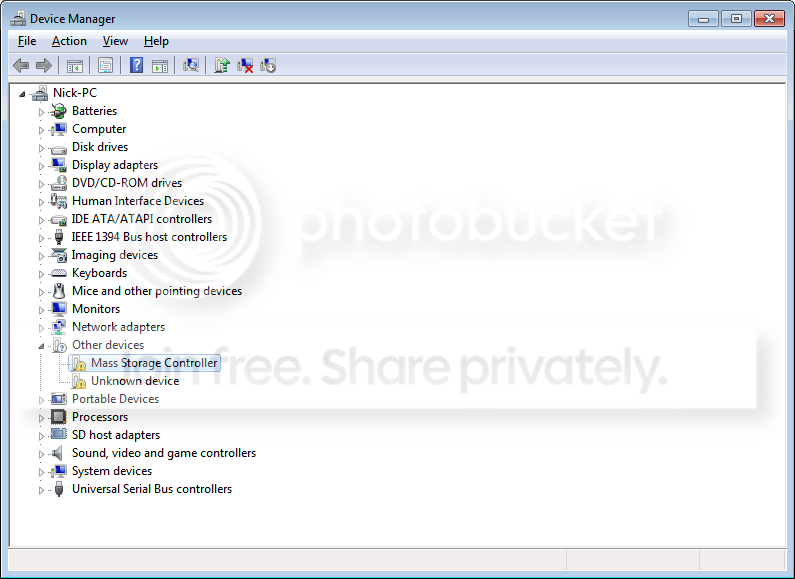Select the IDE ATA/ATAPI controllers label
Image resolution: width=795 pixels, height=579 pixels.
coord(141,219)
